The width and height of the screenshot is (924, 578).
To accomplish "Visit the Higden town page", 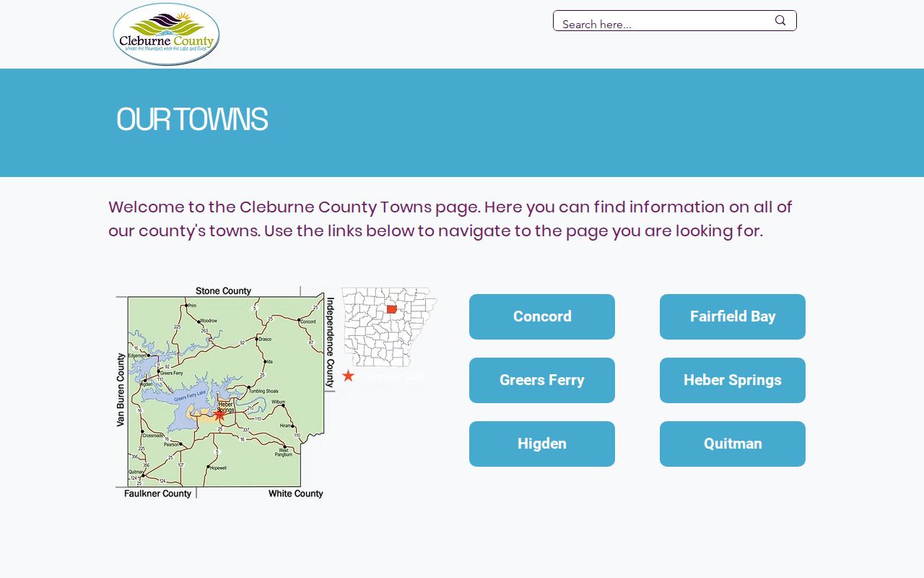I will coord(542,444).
